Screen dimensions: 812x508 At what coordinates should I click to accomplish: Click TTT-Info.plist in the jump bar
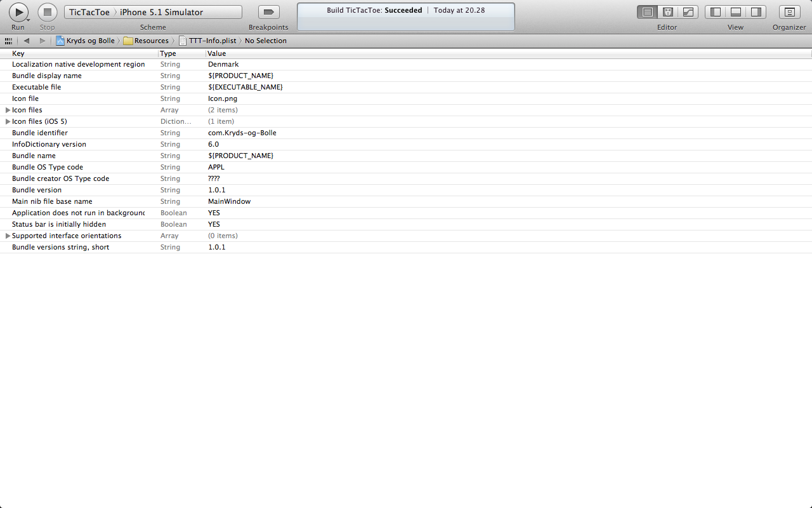[x=212, y=41]
